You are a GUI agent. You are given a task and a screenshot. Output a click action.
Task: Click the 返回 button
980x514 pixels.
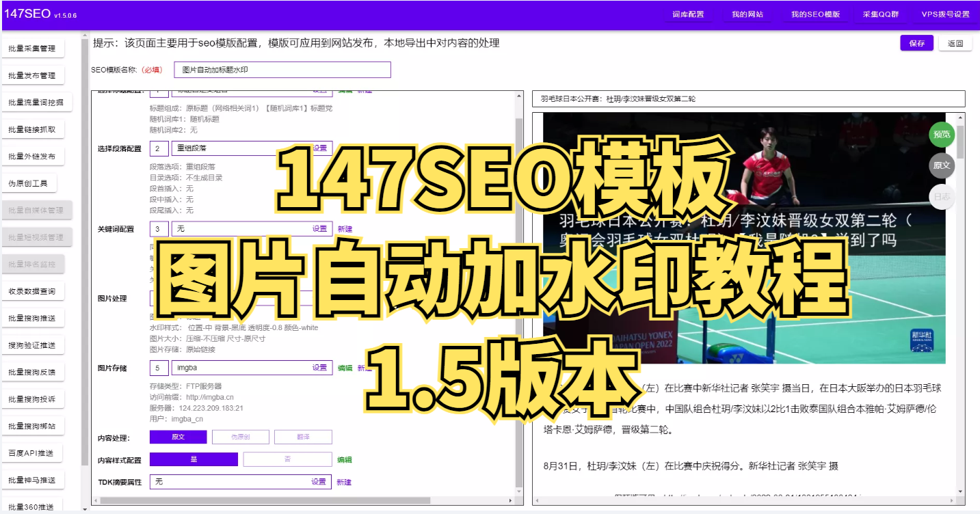coord(955,43)
